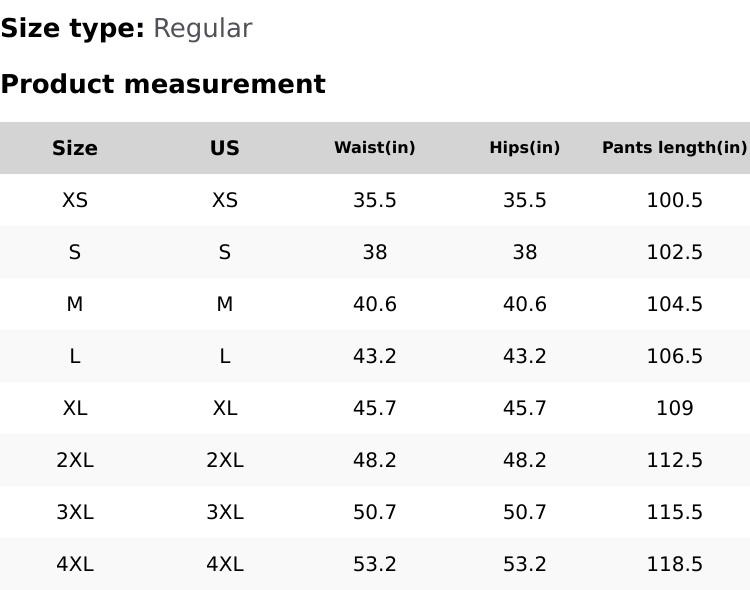
Task: Select hips value 45.7 for size XL
Action: click(x=525, y=408)
